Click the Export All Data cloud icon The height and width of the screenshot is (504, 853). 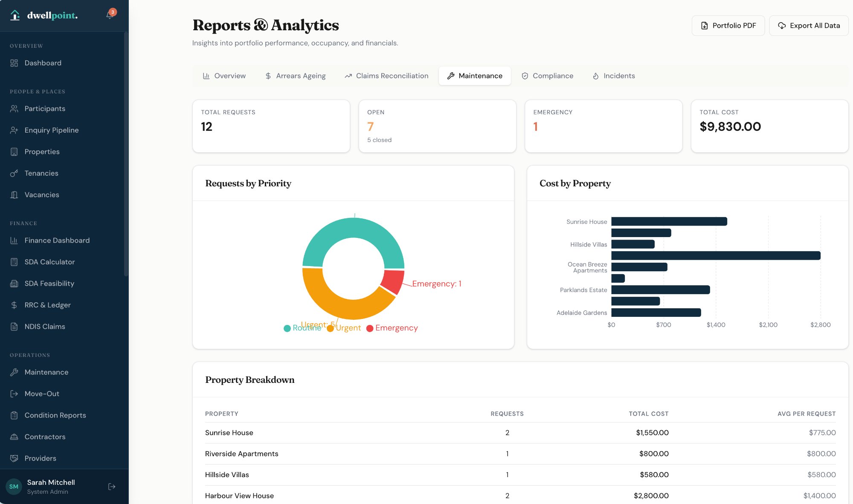pos(782,26)
